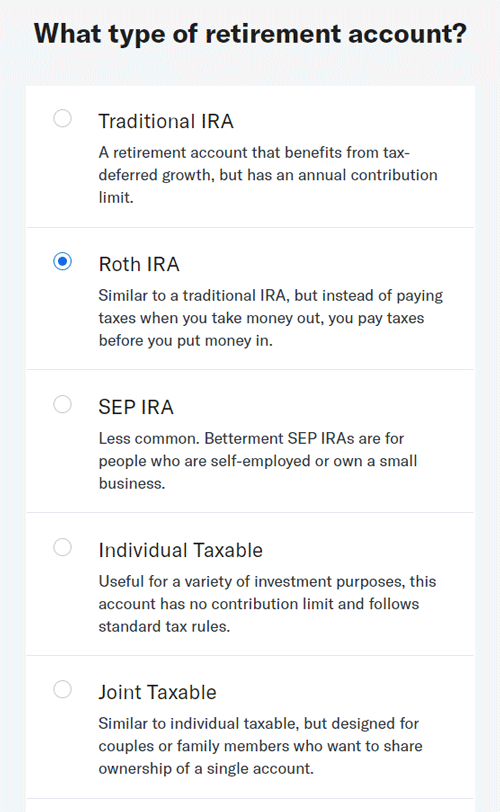Select the Individual Taxable radio button

pos(63,547)
